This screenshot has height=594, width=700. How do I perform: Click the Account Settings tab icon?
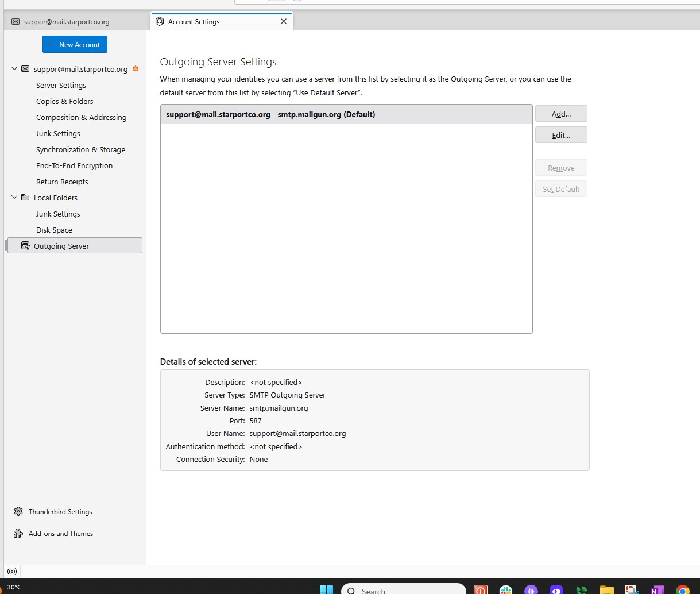click(160, 22)
